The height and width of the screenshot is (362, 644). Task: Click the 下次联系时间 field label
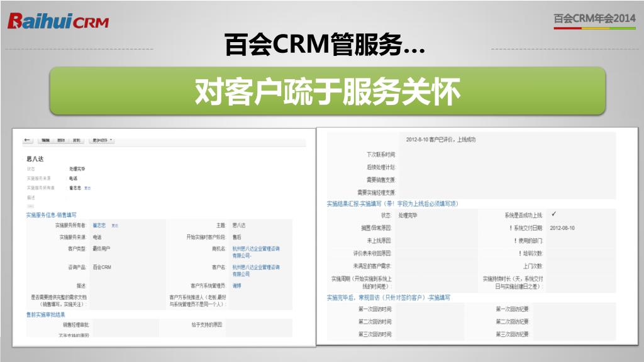tap(380, 155)
